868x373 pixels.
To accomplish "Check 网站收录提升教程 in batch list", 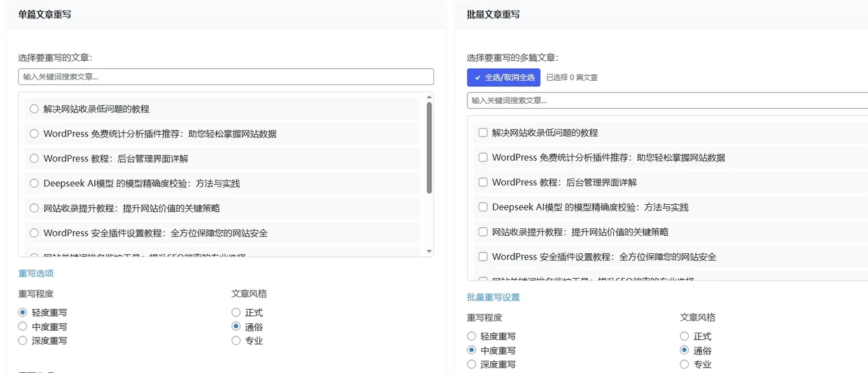I will (x=483, y=231).
